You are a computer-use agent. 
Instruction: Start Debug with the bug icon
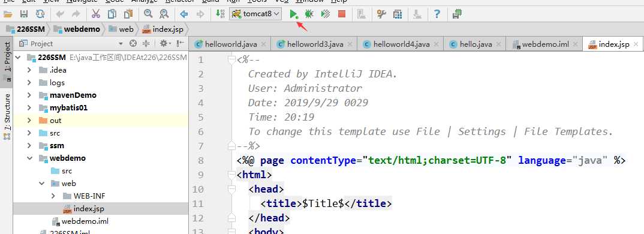pos(309,14)
